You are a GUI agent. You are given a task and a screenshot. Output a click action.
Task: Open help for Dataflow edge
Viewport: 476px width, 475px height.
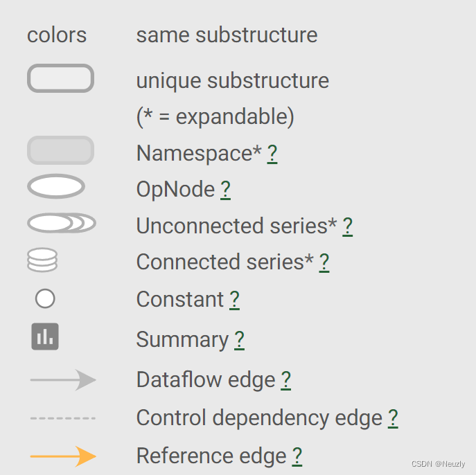click(285, 379)
